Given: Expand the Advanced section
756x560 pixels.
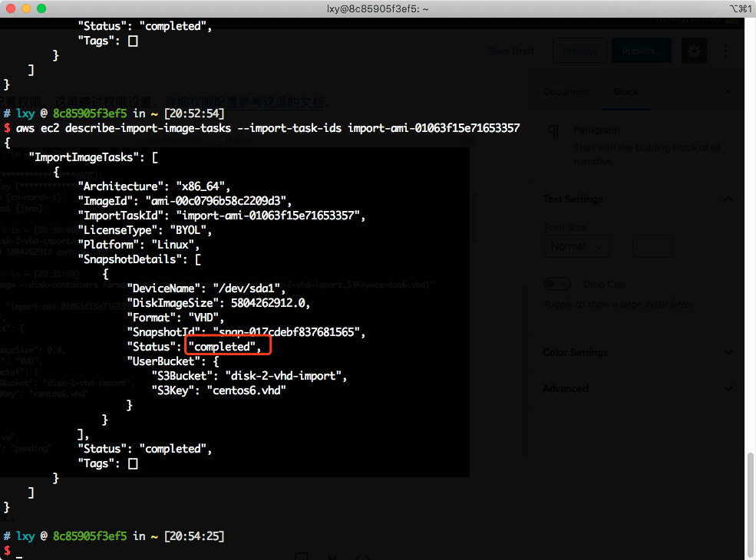Looking at the screenshot, I should point(728,389).
